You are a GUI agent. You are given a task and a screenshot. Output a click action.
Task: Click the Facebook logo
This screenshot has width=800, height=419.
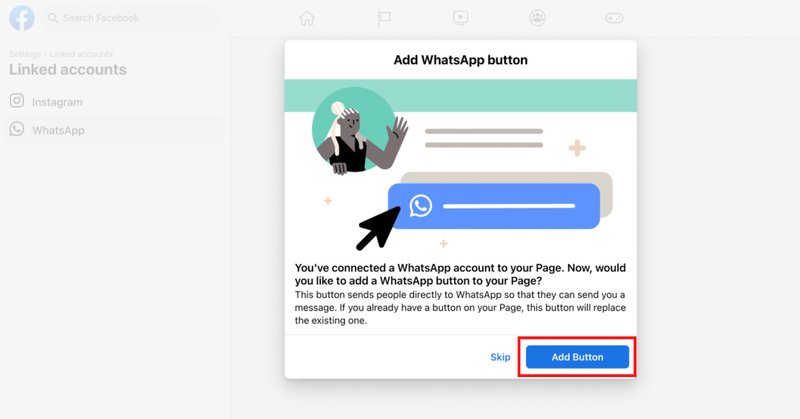[22, 18]
